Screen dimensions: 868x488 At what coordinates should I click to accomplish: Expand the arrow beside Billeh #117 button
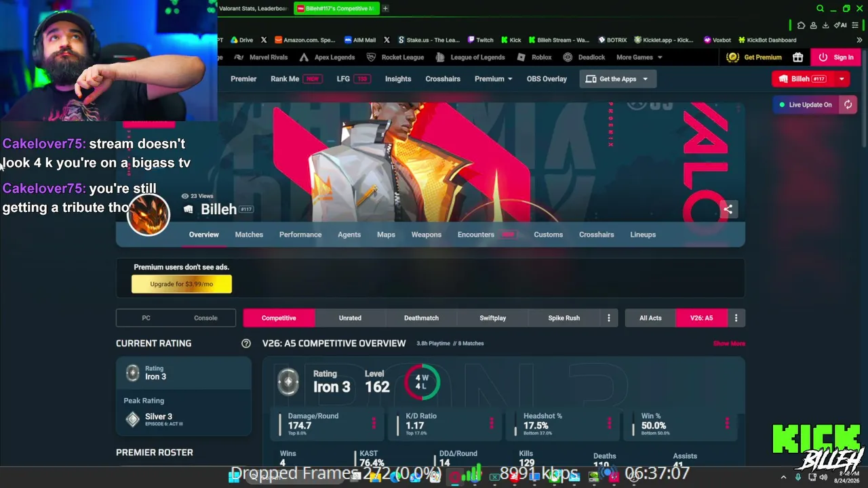click(842, 79)
